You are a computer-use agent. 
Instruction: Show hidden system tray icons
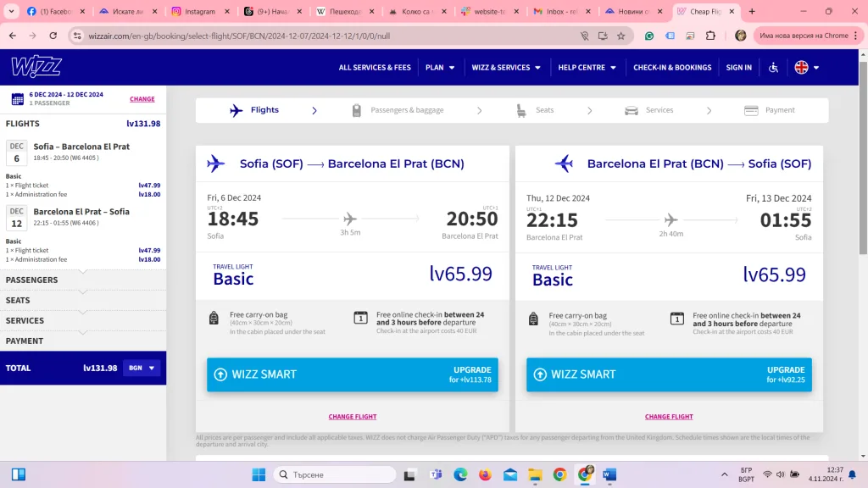[x=724, y=474]
